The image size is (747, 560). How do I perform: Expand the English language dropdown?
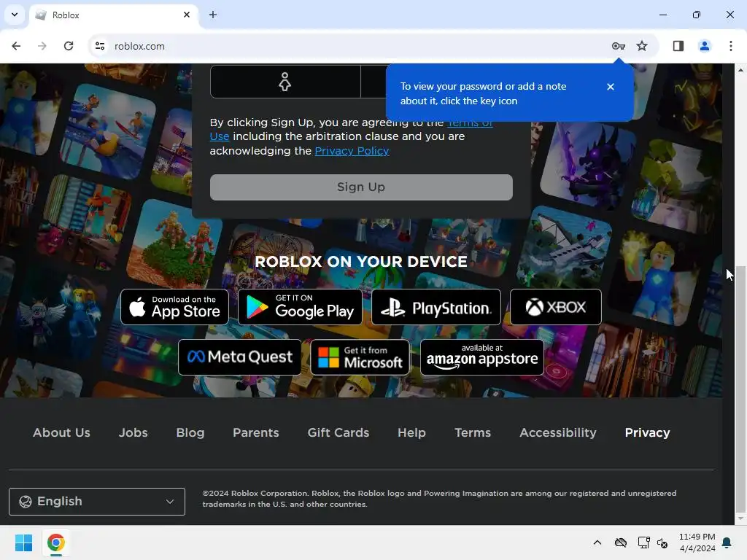[97, 502]
